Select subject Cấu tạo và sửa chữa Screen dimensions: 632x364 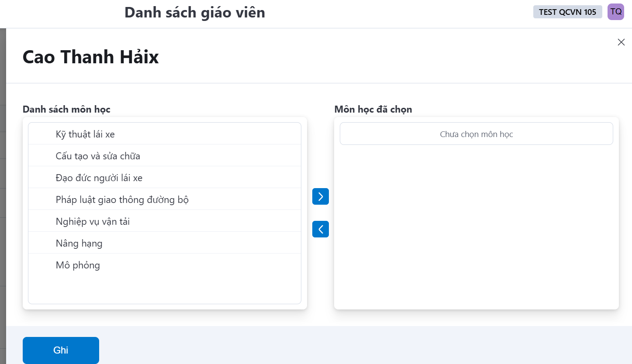tap(165, 156)
